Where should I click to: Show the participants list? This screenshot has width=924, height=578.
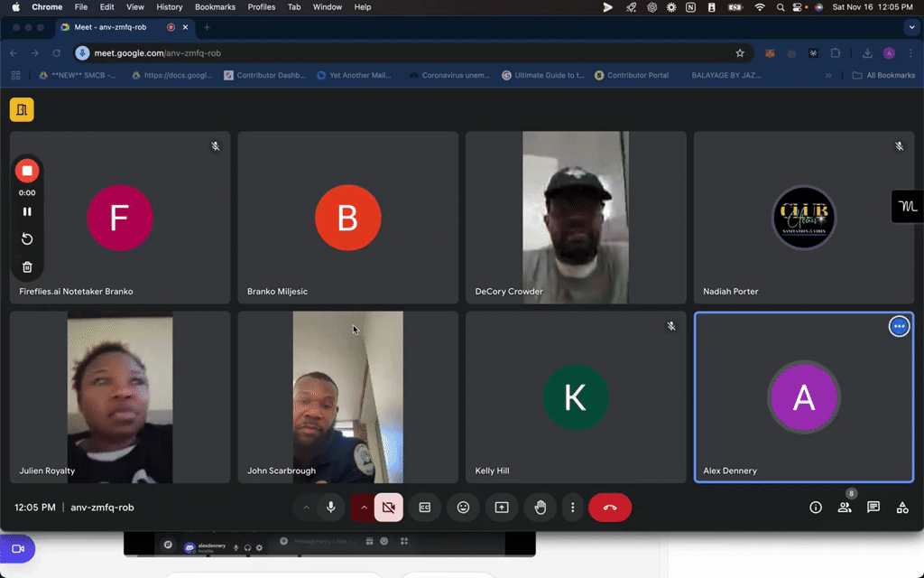(x=844, y=508)
